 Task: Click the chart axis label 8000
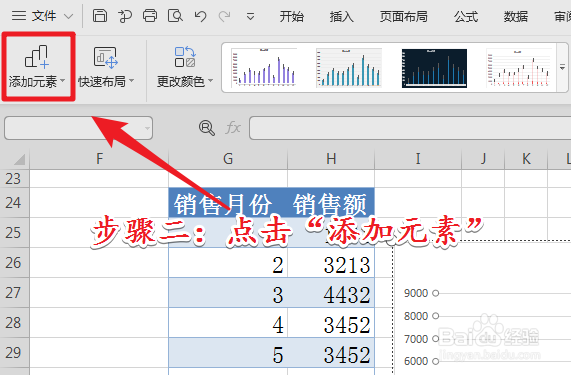(x=416, y=316)
